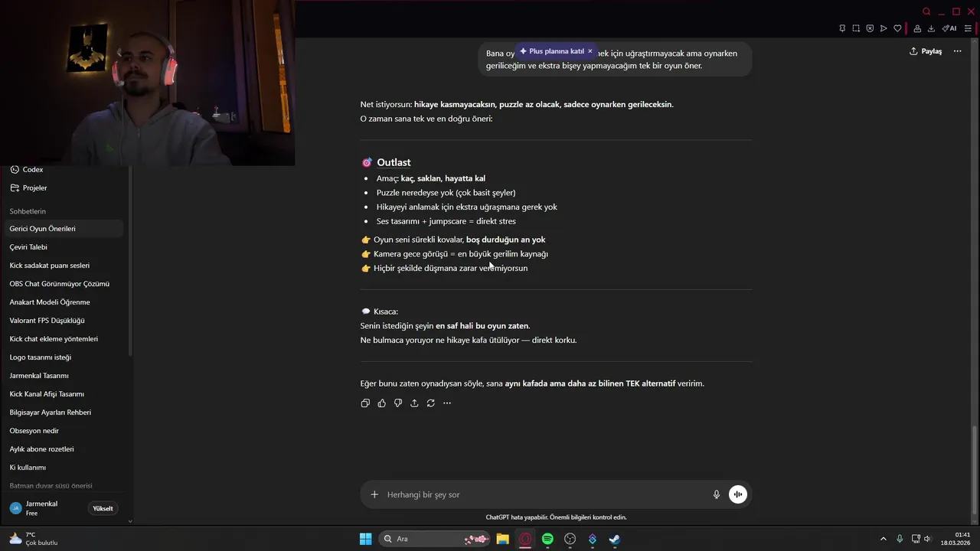Open the Çeviri Talebi chat

pos(64,247)
